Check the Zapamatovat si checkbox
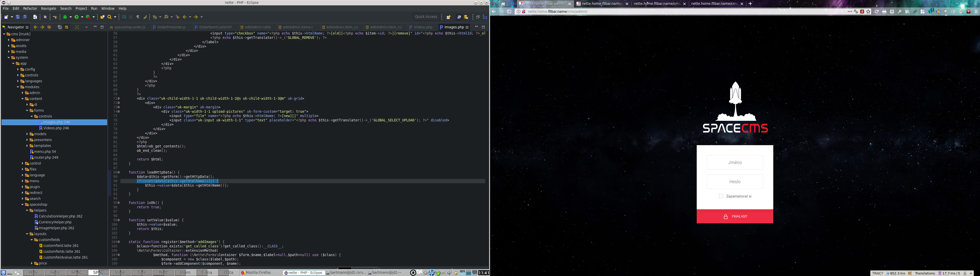Screen dimensions: 980x276 721,196
